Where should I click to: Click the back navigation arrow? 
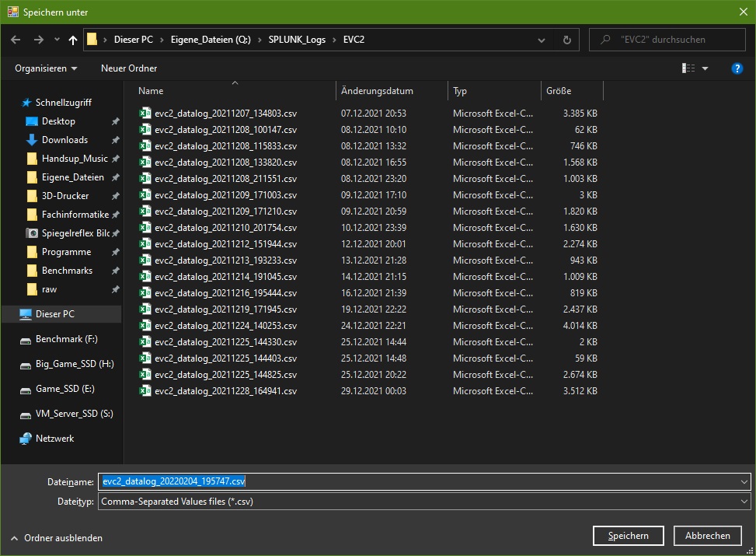tap(16, 40)
